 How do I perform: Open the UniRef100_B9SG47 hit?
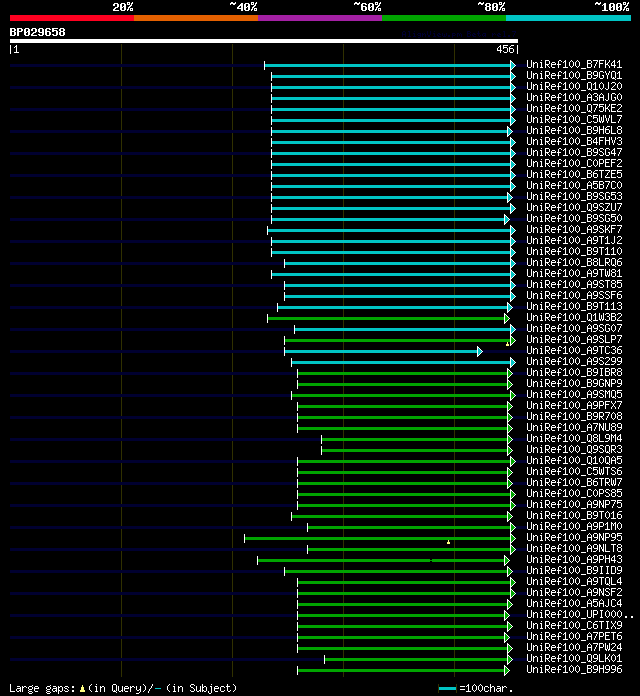tap(574, 152)
